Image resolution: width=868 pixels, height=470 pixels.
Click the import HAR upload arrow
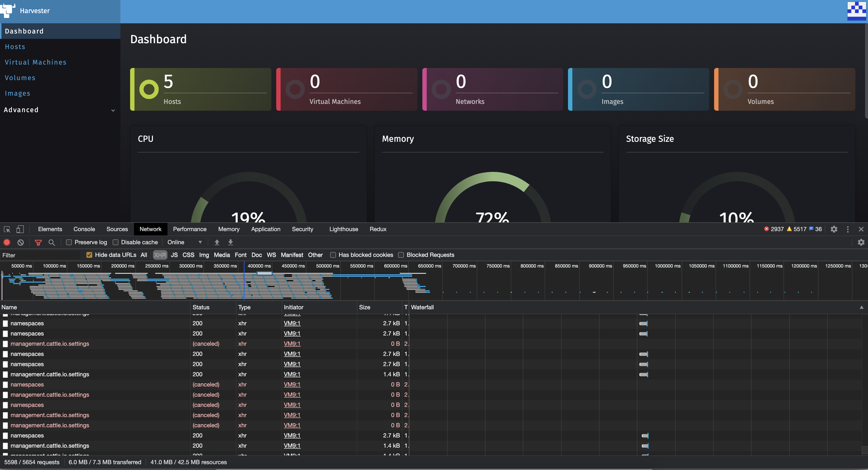[217, 242]
